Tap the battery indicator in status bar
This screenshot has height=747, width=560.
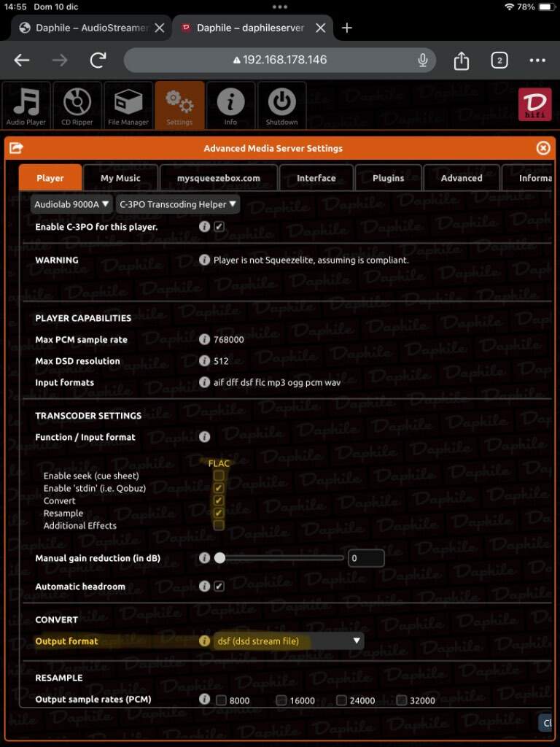pyautogui.click(x=545, y=7)
